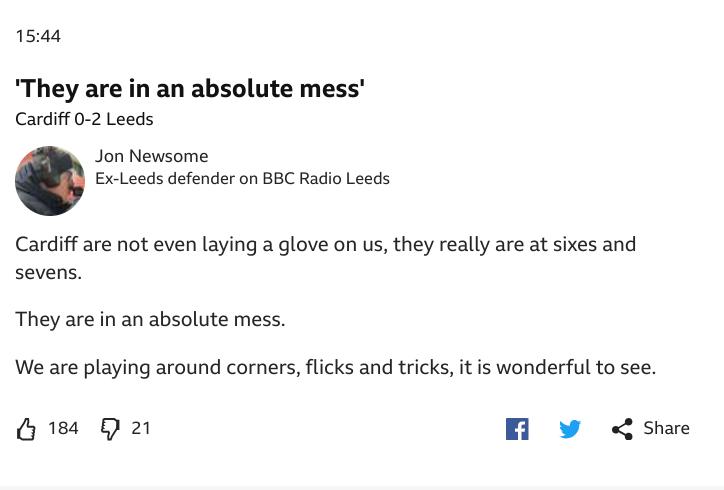Click the 15:44 timestamp
Image resolution: width=724 pixels, height=490 pixels.
(38, 36)
